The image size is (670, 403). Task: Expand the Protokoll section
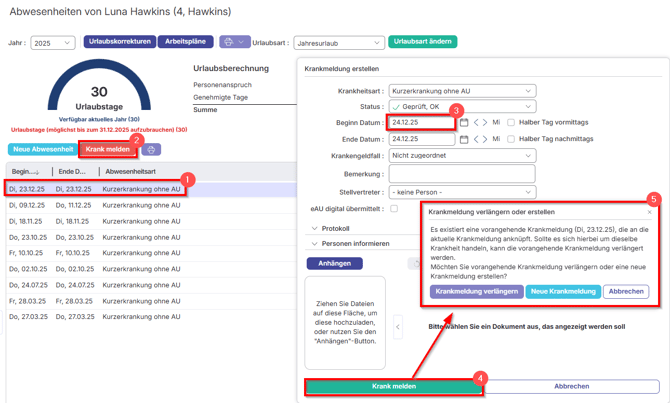coord(335,229)
